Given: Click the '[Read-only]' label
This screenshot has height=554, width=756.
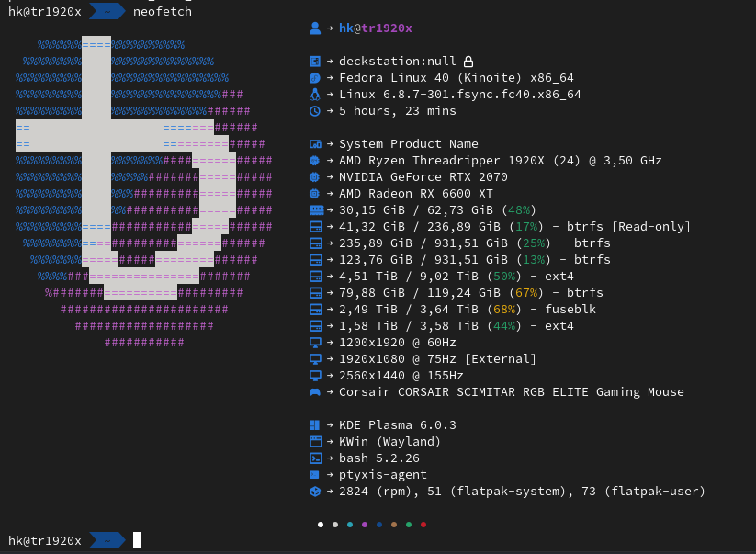Looking at the screenshot, I should 651,227.
